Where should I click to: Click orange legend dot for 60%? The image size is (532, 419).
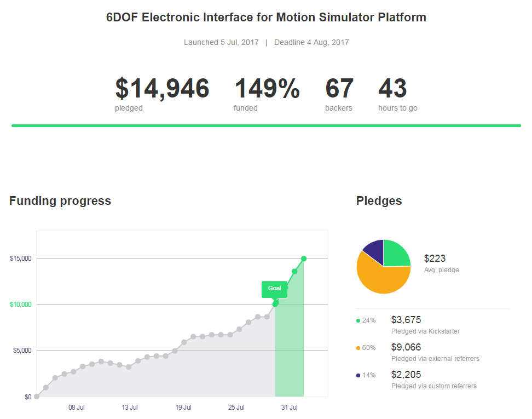coord(358,348)
